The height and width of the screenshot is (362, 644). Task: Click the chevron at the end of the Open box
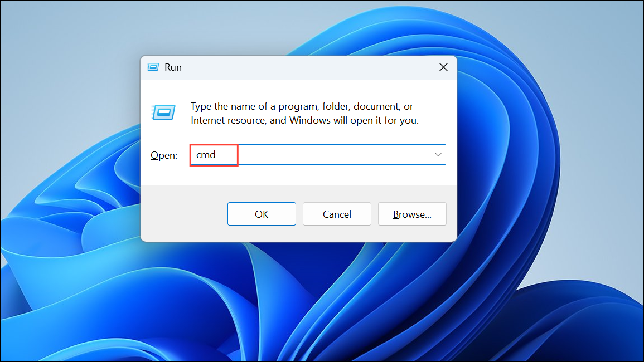pos(438,155)
